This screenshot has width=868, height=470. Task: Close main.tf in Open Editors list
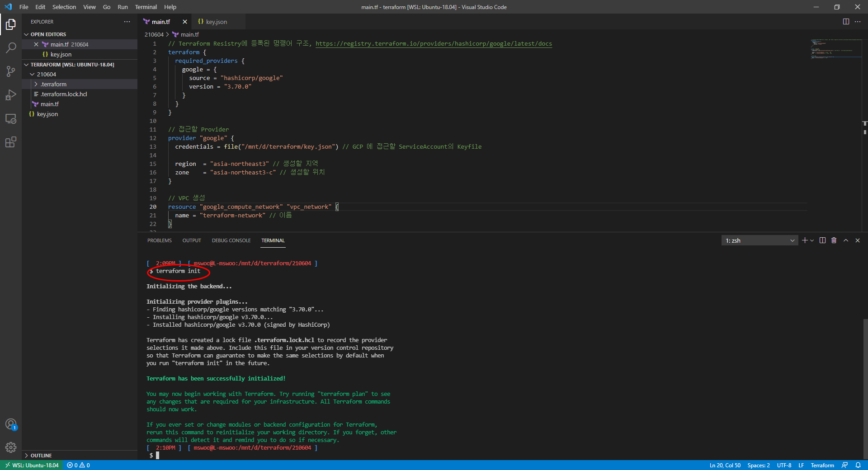coord(36,44)
